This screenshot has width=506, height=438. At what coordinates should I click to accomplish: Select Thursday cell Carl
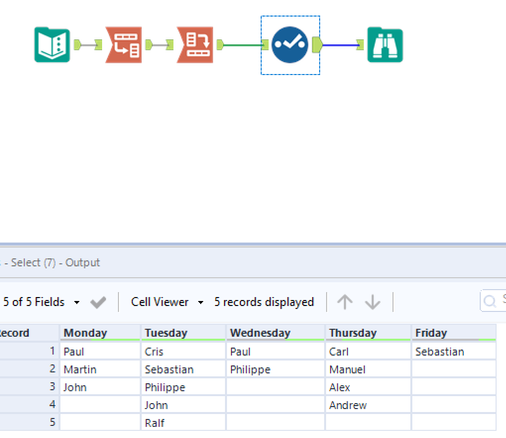pyautogui.click(x=368, y=351)
